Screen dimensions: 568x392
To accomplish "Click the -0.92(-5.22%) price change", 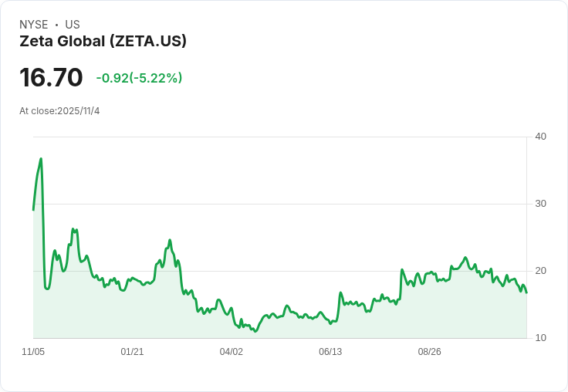I will point(139,78).
